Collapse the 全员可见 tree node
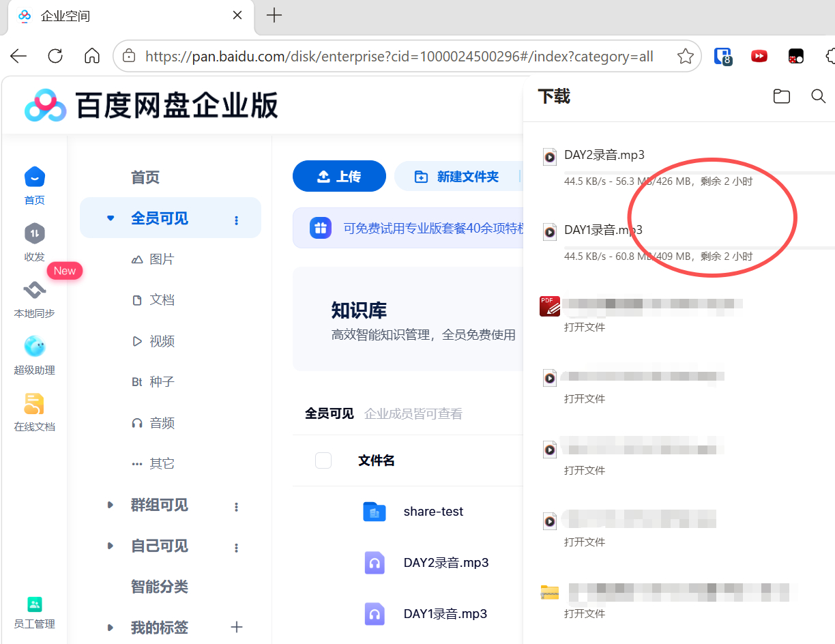The image size is (835, 644). [x=111, y=218]
